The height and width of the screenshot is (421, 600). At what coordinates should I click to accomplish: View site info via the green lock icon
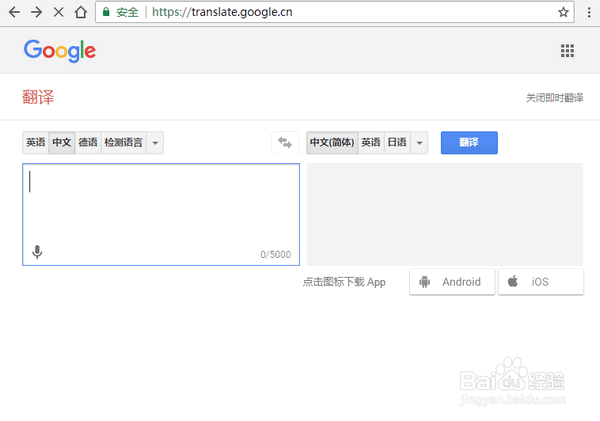(x=106, y=12)
